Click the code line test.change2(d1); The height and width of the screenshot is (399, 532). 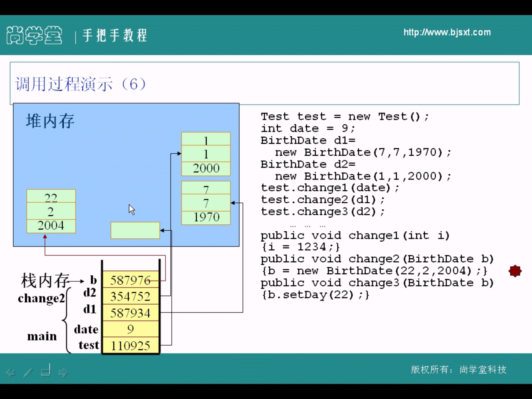pos(323,200)
